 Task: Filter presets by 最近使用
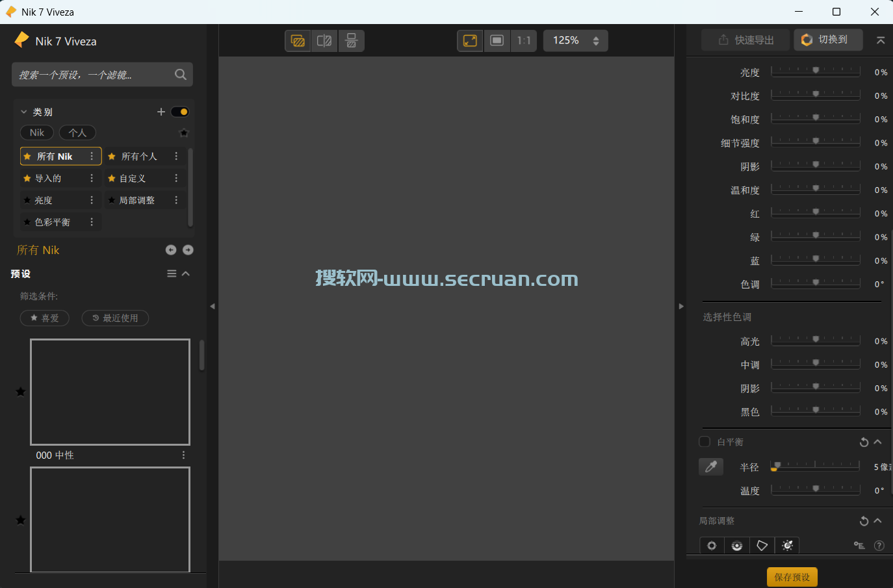point(115,318)
